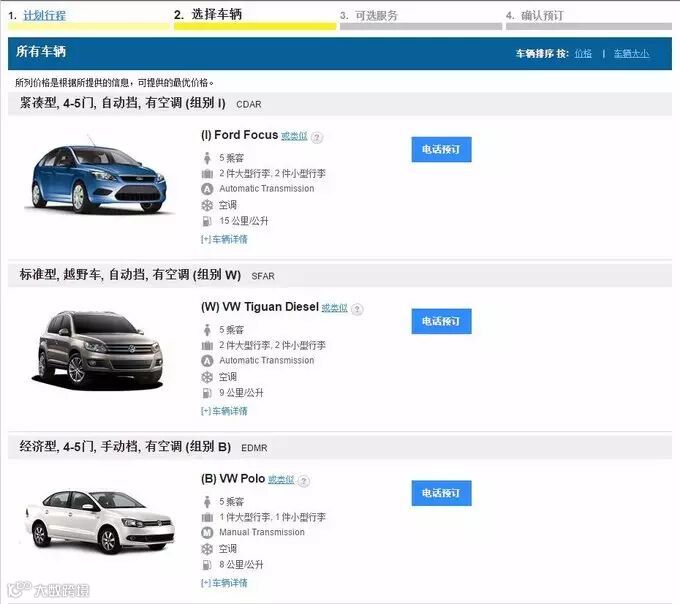Click the blue Ford Focus car image
Image resolution: width=680 pixels, height=604 pixels.
pos(98,175)
